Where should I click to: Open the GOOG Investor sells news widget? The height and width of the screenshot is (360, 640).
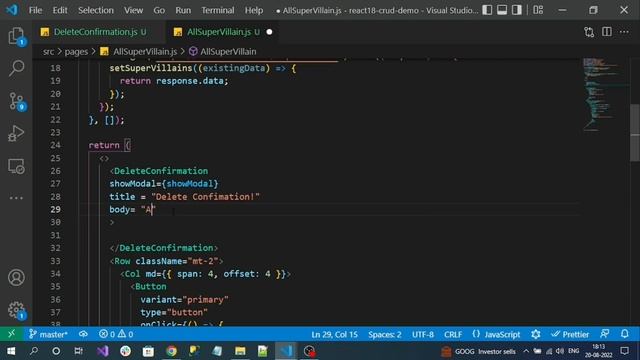(478, 351)
